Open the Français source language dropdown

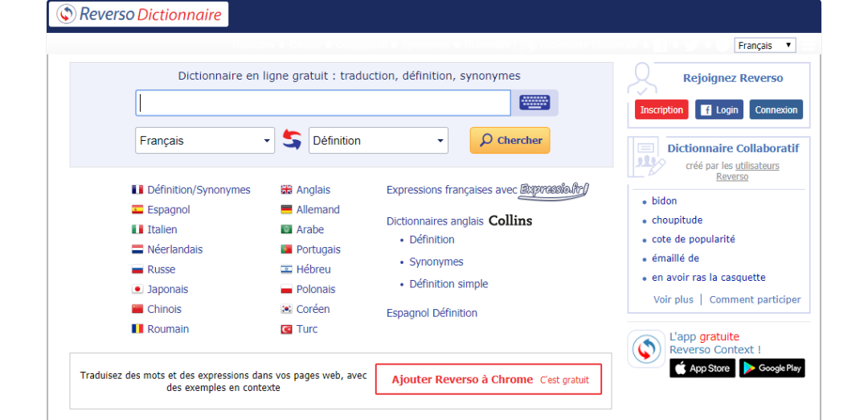point(205,141)
